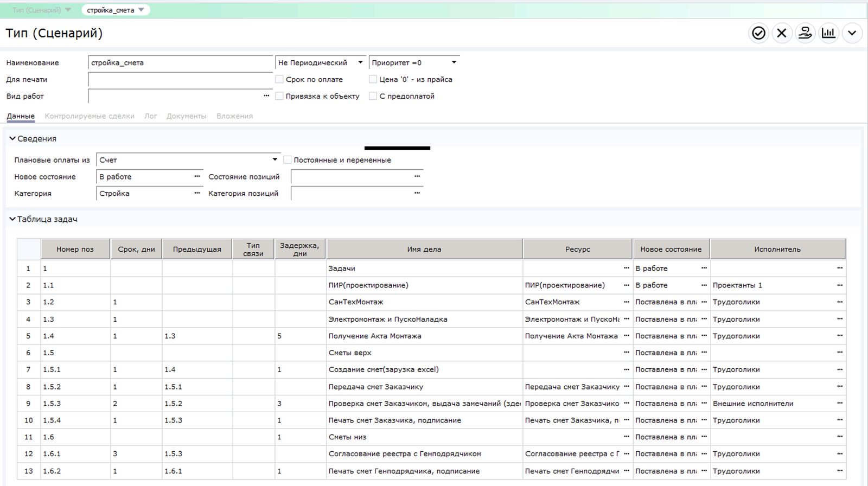
Task: Click the стройка_смета breadcrumb pill
Action: (116, 10)
